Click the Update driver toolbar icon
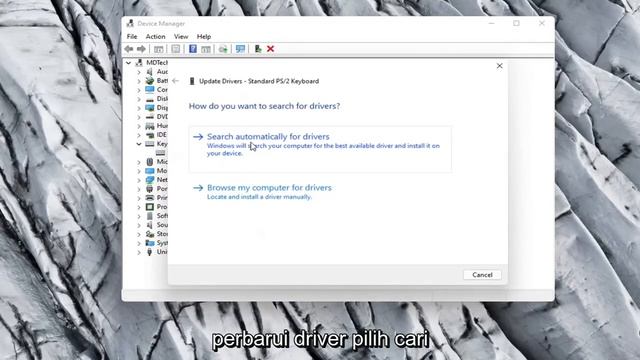 (x=223, y=49)
